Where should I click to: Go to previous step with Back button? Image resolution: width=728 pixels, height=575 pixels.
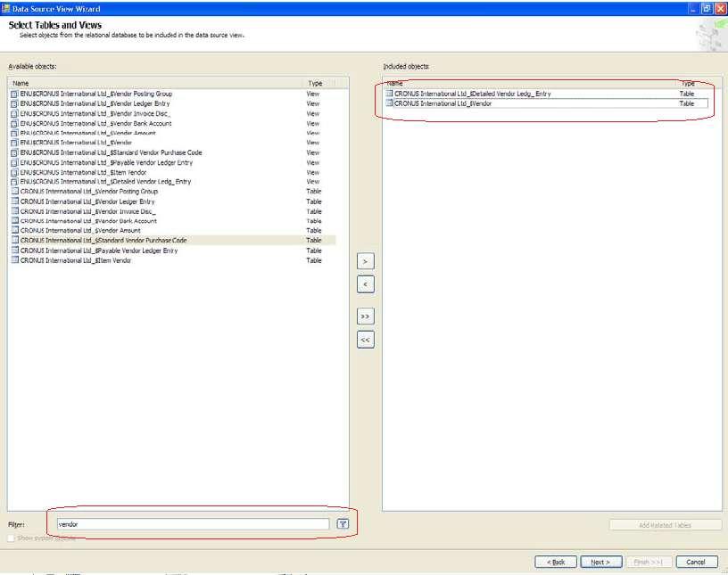pyautogui.click(x=556, y=562)
